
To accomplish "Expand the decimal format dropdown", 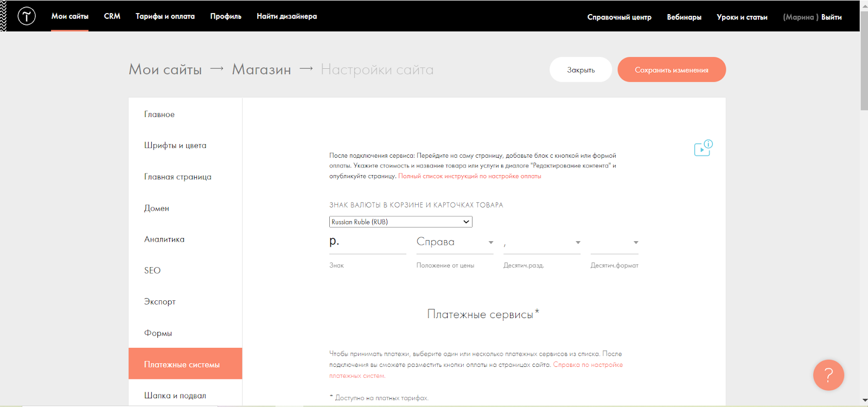I will 614,242.
